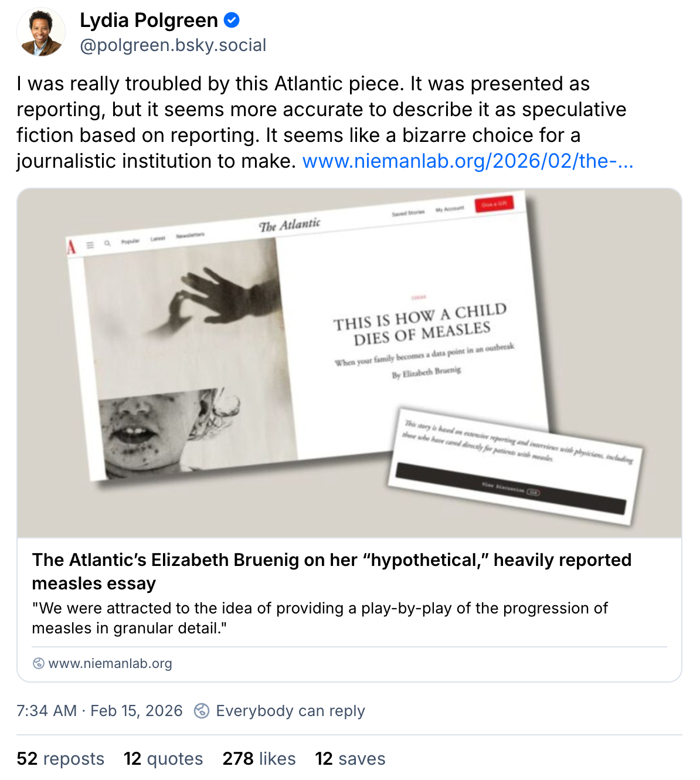The height and width of the screenshot is (780, 700).
Task: View the 52 reposts list
Action: pos(60,759)
